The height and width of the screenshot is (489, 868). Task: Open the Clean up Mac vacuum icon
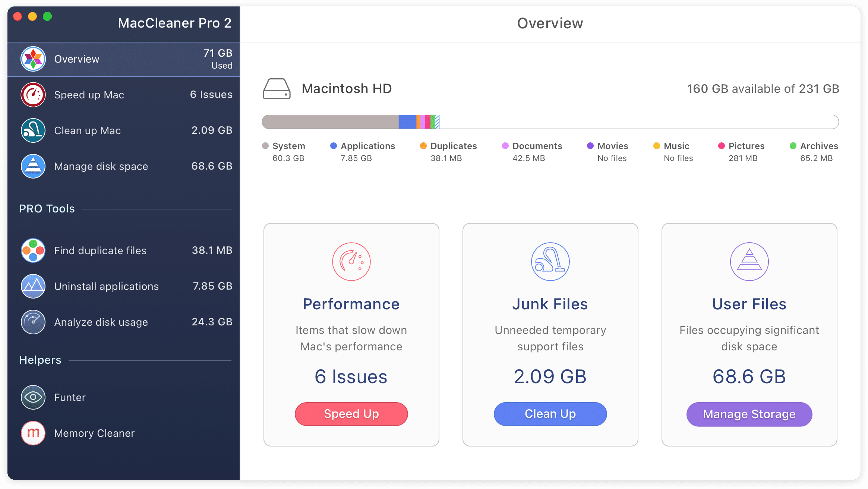[33, 130]
